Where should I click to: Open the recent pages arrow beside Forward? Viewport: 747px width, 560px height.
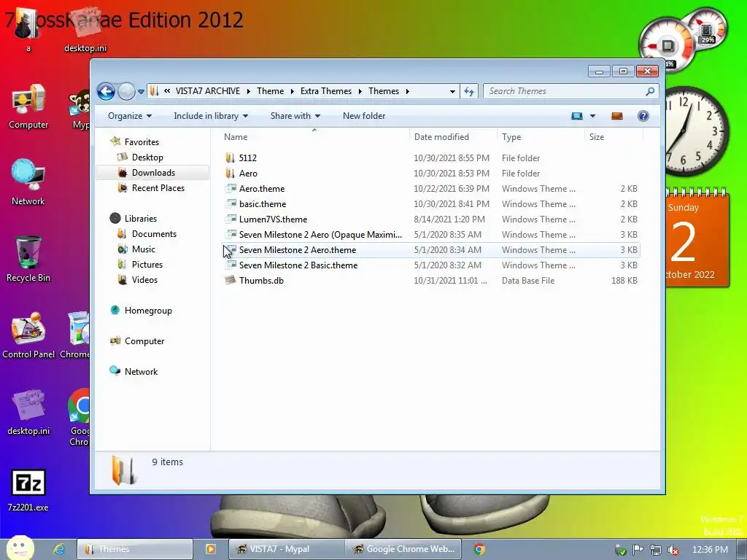pyautogui.click(x=141, y=91)
